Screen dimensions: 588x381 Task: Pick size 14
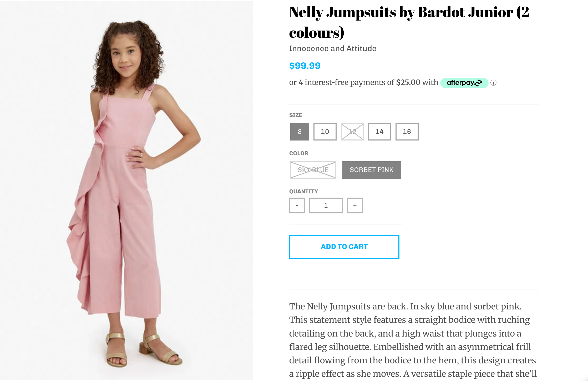pos(379,132)
